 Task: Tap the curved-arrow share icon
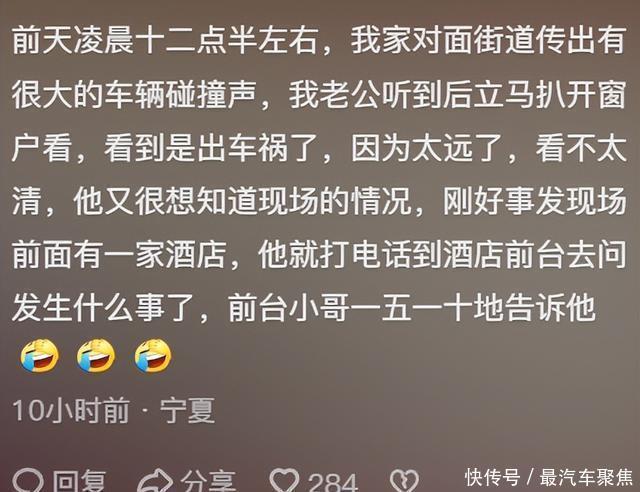(155, 481)
